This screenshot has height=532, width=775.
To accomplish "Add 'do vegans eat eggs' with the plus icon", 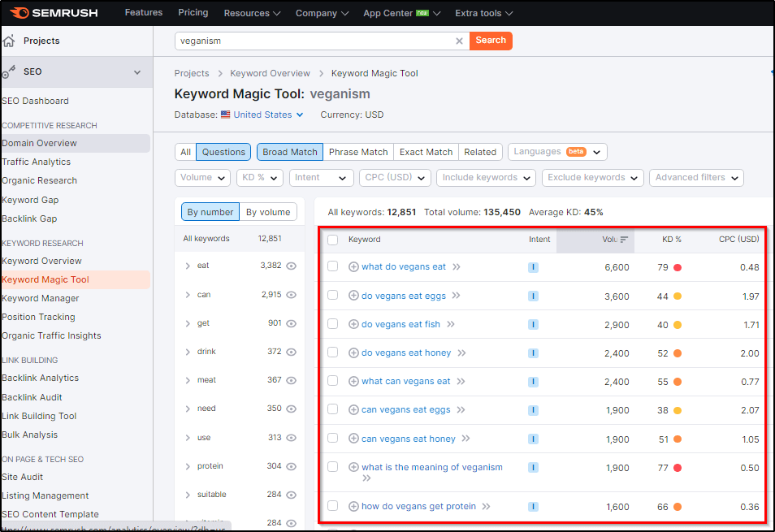I will [x=353, y=295].
